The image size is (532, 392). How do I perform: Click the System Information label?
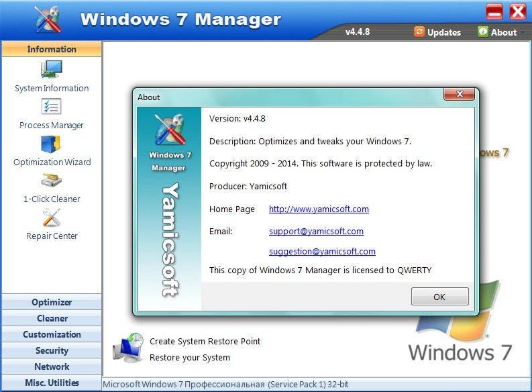coord(52,88)
